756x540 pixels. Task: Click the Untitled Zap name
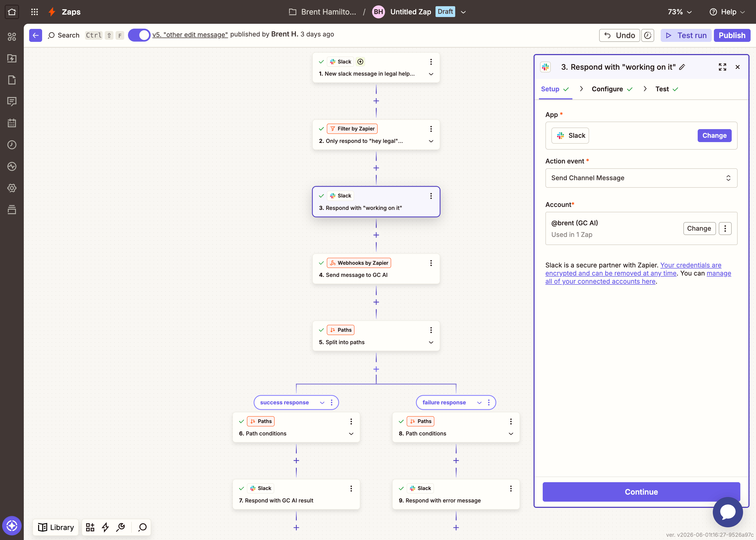(410, 12)
